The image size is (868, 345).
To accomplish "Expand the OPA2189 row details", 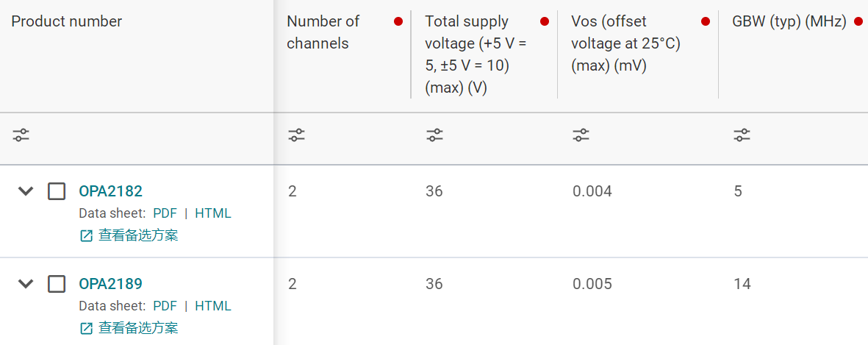I will pos(26,284).
